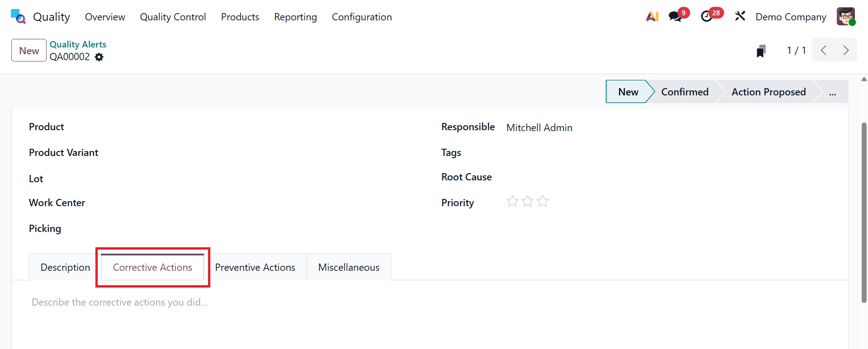Screen dimensions: 868x349
Task: Open the Quality Control menu
Action: point(173,17)
